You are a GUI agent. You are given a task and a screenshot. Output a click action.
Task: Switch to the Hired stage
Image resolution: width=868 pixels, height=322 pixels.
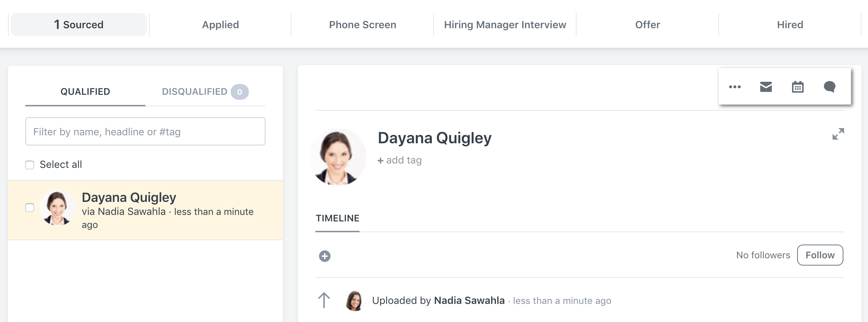coord(790,25)
